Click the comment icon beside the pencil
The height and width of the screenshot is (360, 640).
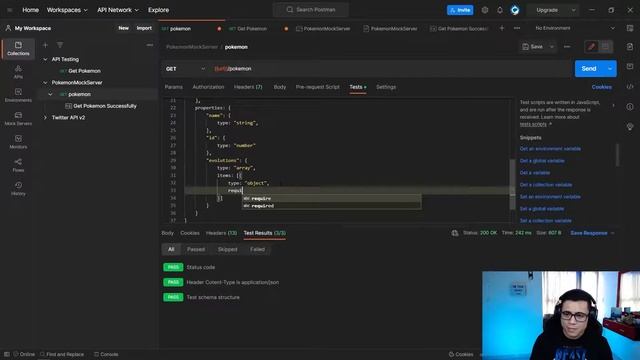(x=605, y=47)
